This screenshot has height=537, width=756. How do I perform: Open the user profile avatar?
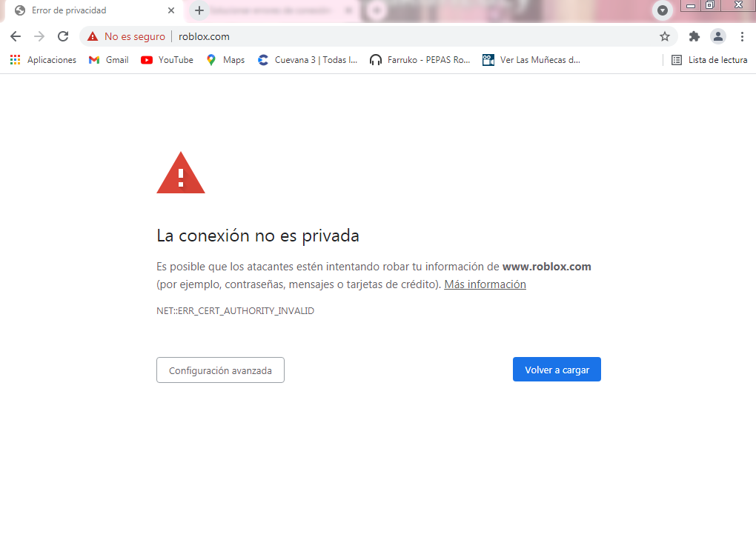718,36
